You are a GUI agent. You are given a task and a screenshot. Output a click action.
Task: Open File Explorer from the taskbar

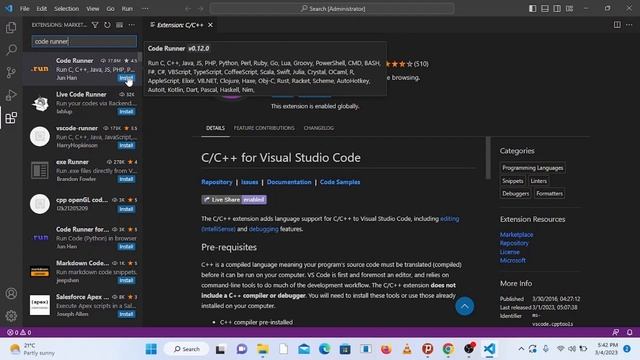click(262, 349)
